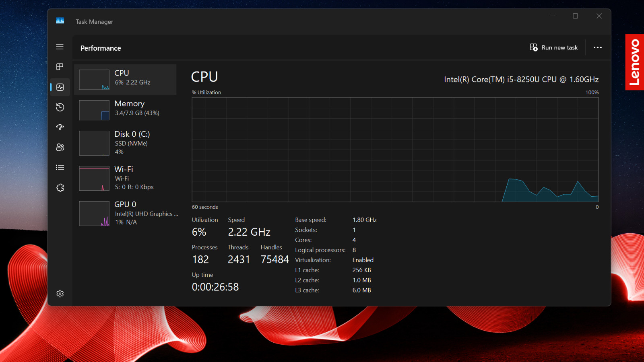This screenshot has height=362, width=644.
Task: Click the 1.80 GHz base speed value
Action: [365, 220]
